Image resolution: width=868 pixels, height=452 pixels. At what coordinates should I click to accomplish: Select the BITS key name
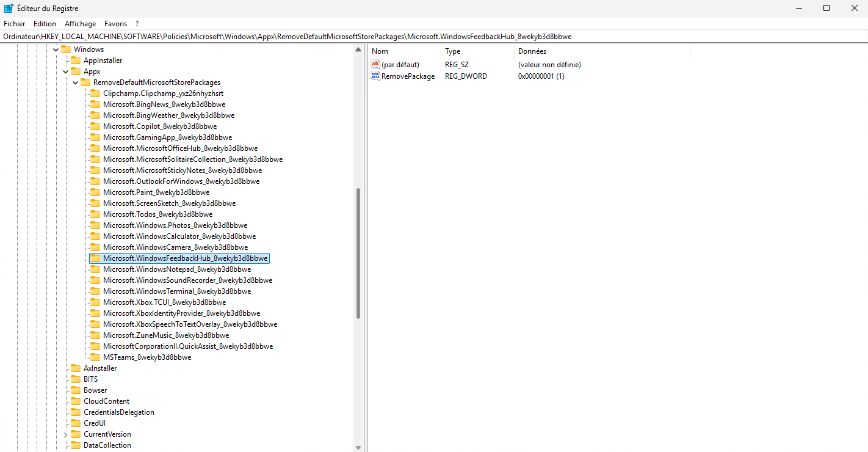coord(90,379)
